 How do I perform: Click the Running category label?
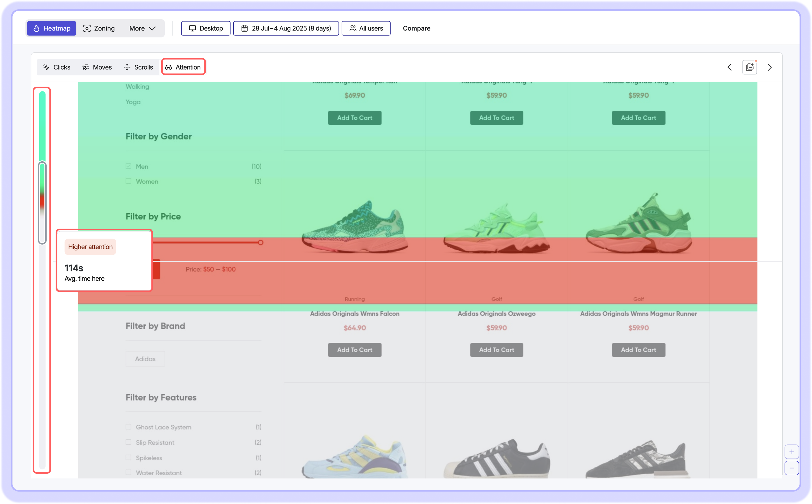click(x=355, y=299)
